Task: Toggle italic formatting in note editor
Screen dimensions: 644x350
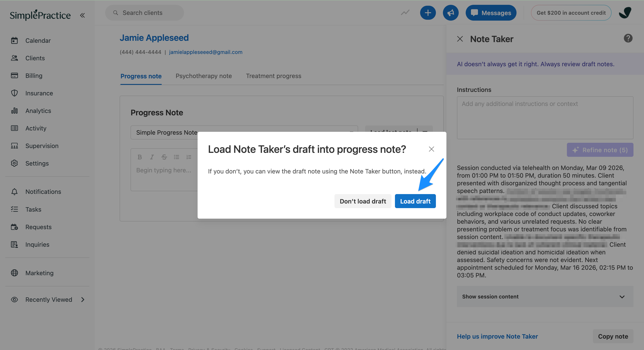Action: [152, 157]
